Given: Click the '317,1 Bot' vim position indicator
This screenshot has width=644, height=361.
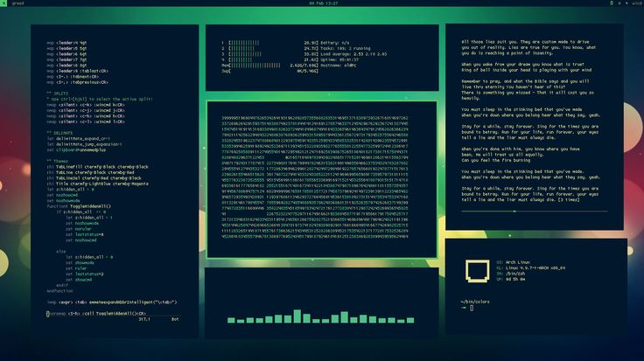Looking at the screenshot, I should click(164, 319).
